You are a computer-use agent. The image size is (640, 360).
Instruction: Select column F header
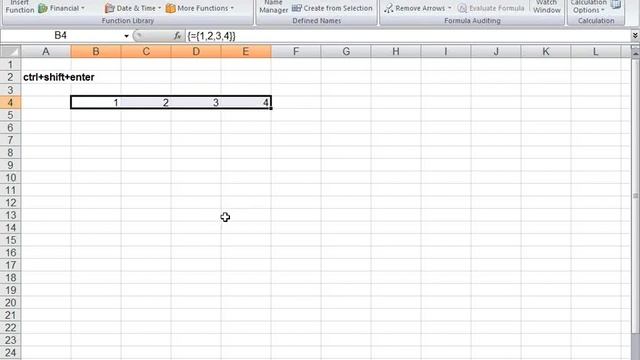tap(296, 51)
